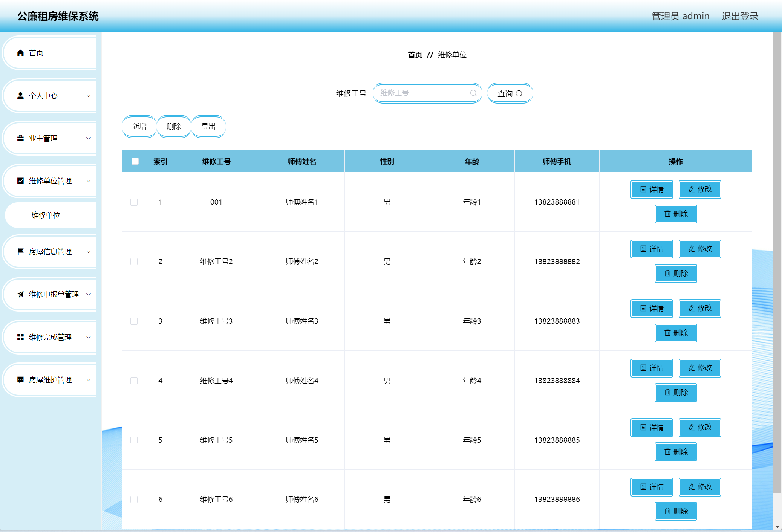This screenshot has height=532, width=782.
Task: Collapse the 维修单位管理 menu chevron
Action: pos(89,181)
